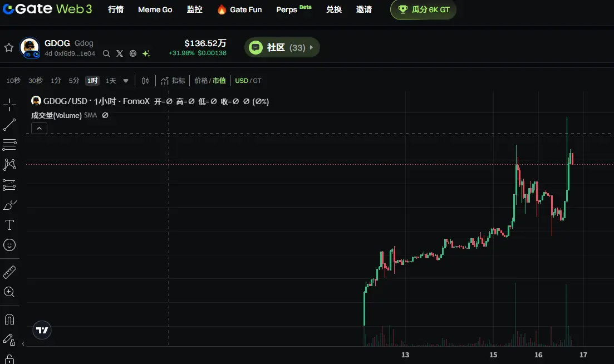This screenshot has width=614, height=364.
Task: Open the 指标 indicators button
Action: tap(173, 81)
